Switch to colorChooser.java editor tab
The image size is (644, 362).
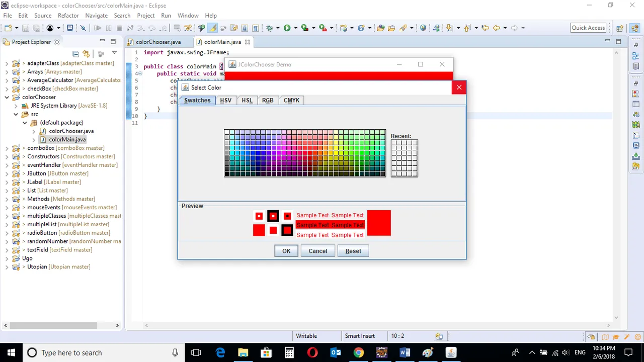(158, 42)
